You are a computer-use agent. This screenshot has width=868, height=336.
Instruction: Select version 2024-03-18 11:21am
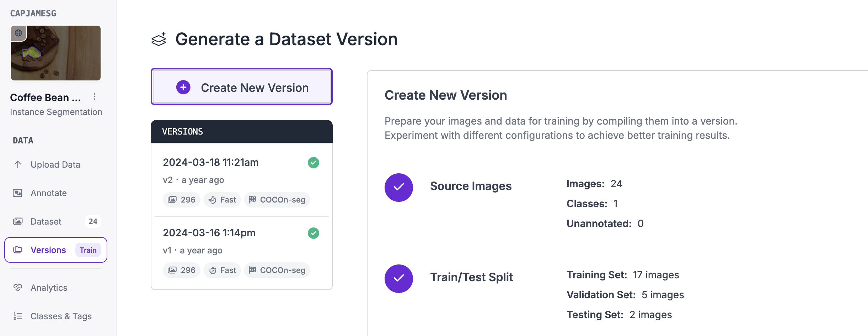[x=210, y=162]
